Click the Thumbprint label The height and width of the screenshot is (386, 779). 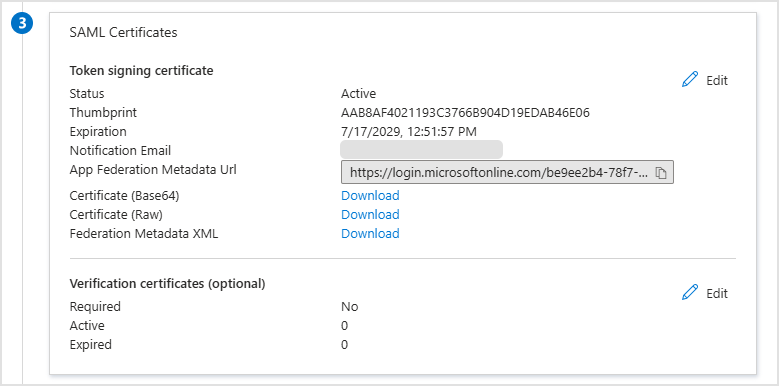pos(103,113)
